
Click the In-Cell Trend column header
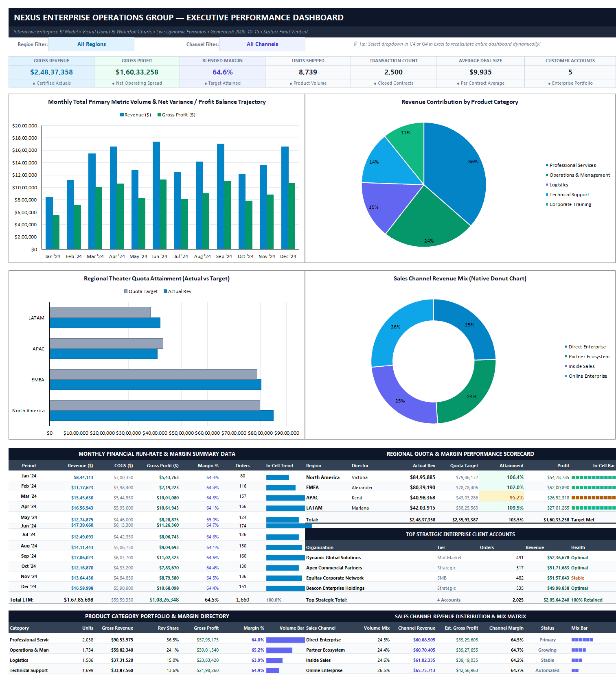point(279,466)
